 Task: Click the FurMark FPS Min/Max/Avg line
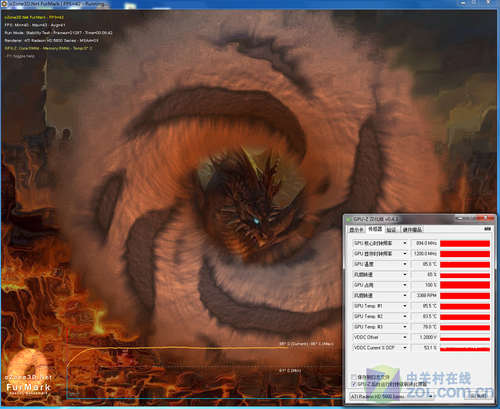35,25
